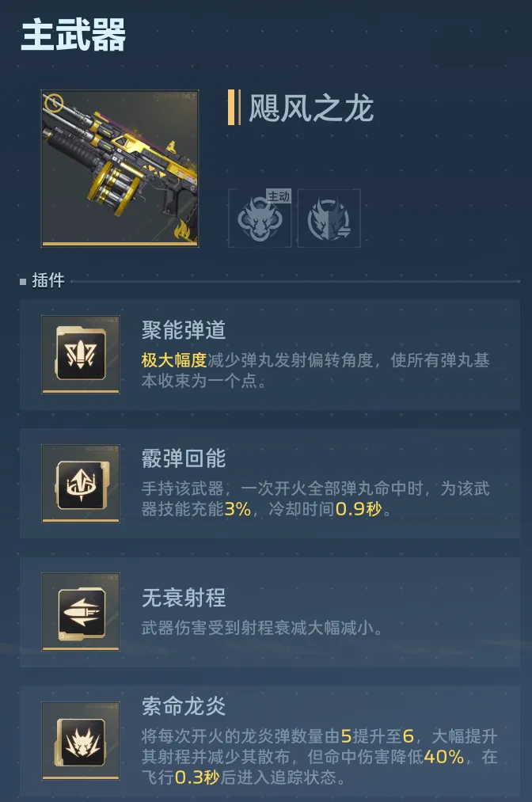Click the flame emblem on weapon image

185,230
